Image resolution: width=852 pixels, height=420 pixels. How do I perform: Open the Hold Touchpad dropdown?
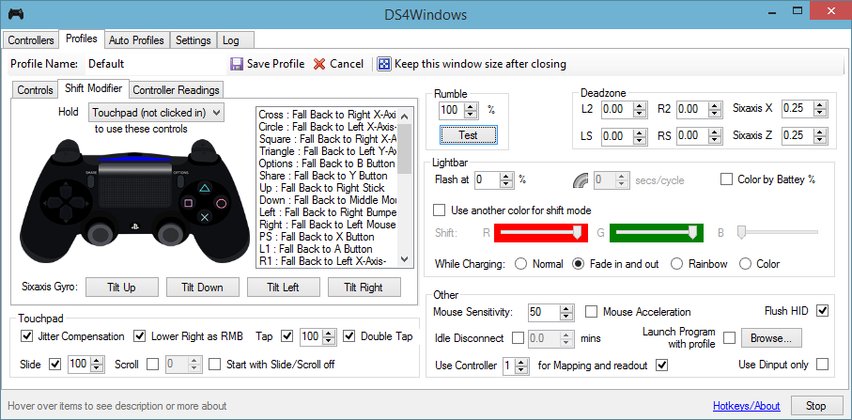pos(156,112)
